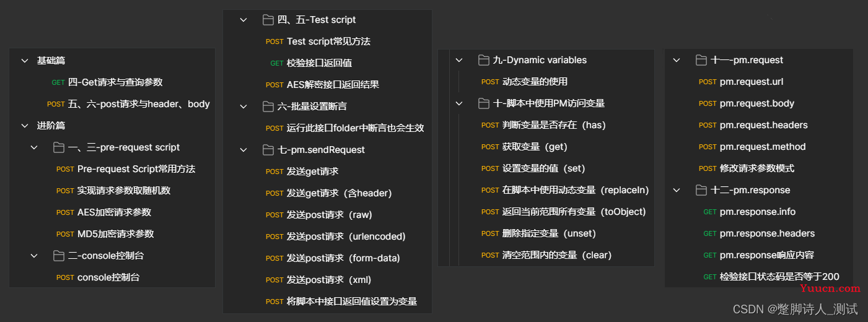Collapse the 进阶篇 collection chevron

click(25, 126)
